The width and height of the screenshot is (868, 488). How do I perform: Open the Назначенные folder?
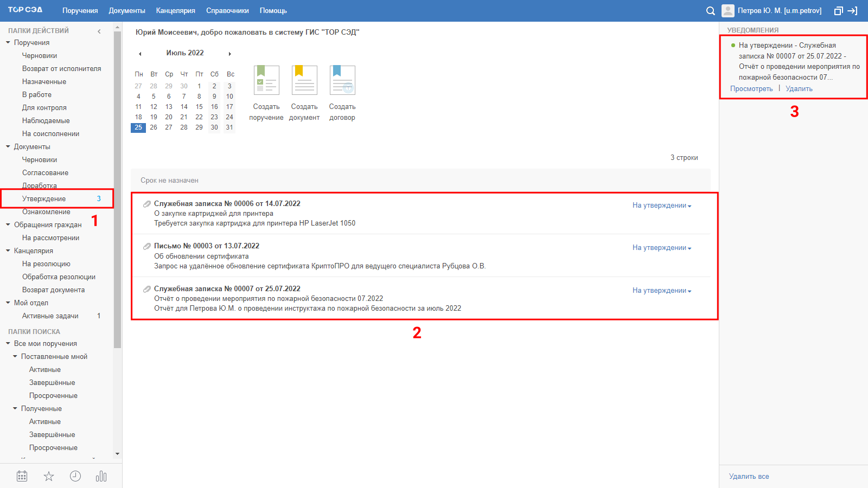point(44,82)
